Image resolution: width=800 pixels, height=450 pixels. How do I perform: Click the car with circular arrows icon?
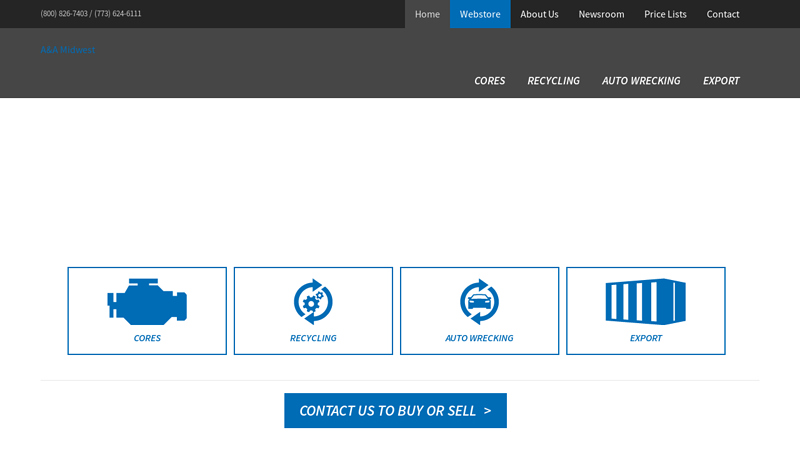tap(480, 302)
